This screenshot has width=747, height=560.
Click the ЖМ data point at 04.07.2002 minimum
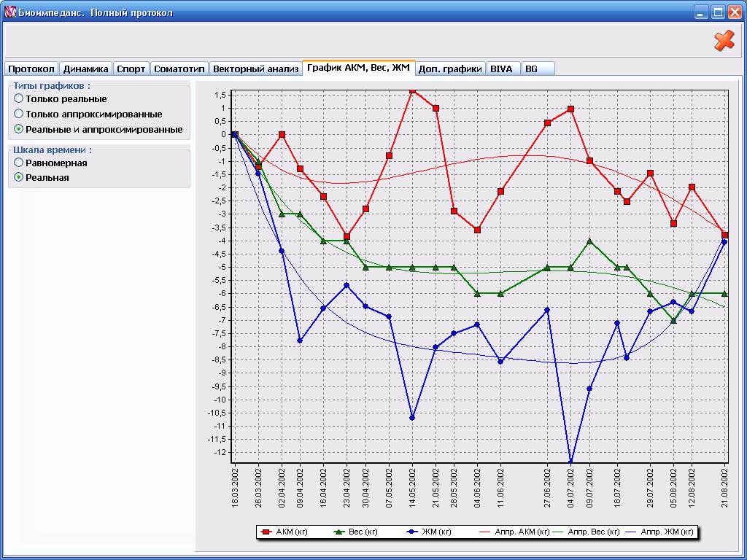[570, 462]
